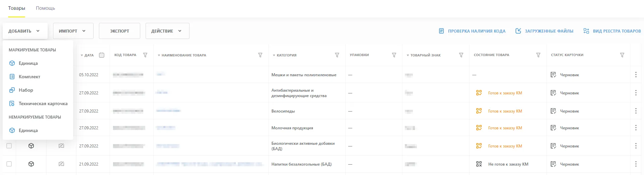Switch to the Помощь tab
The image size is (644, 175).
(x=45, y=8)
